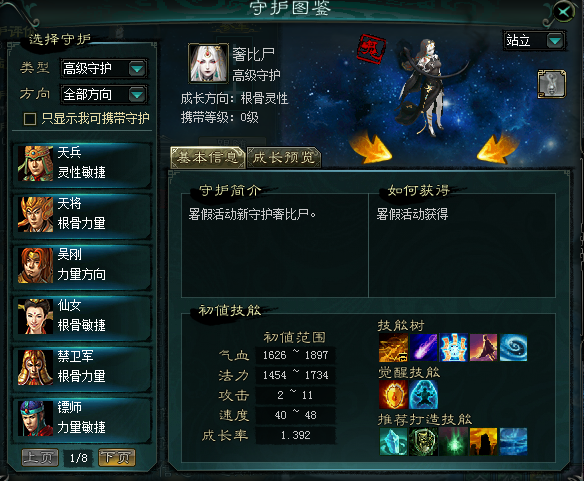Image resolution: width=584 pixels, height=481 pixels.
Task: Click the grey portrait icon beside the model
Action: (552, 84)
